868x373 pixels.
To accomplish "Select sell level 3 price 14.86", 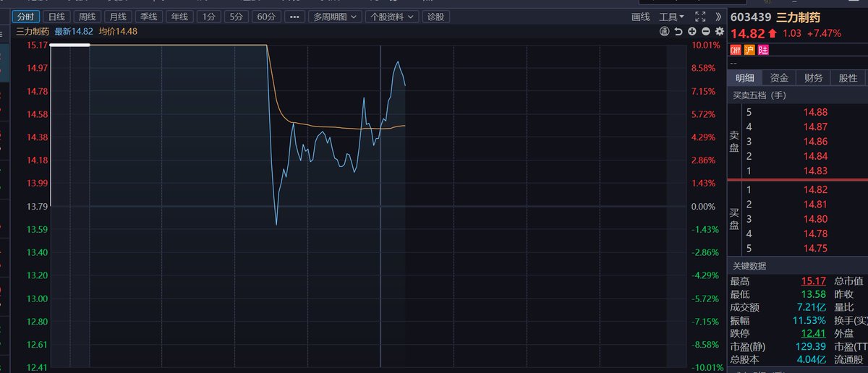I will 814,141.
